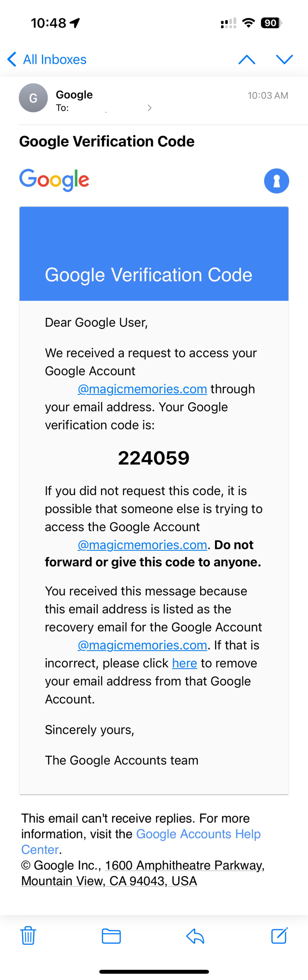Open the move to folder icon
The width and height of the screenshot is (308, 980).
[111, 936]
